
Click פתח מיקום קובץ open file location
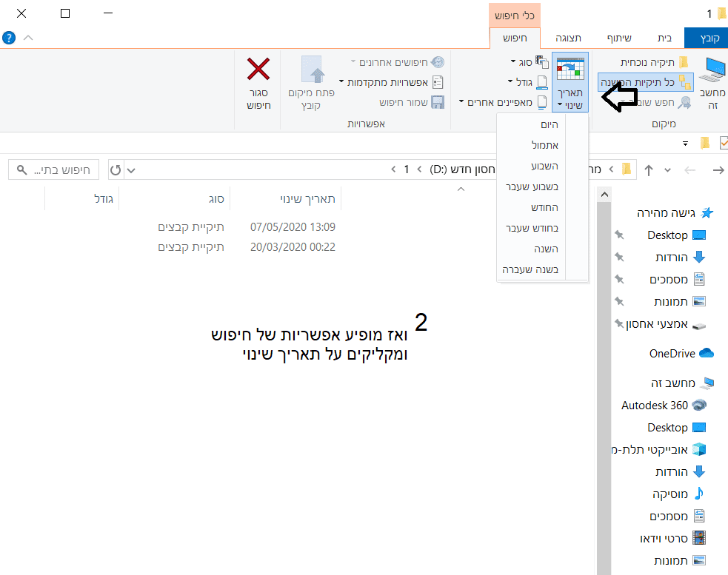click(x=311, y=83)
